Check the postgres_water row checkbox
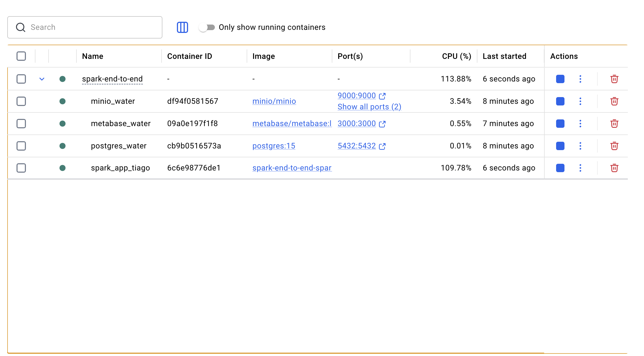644x356 pixels. tap(21, 146)
